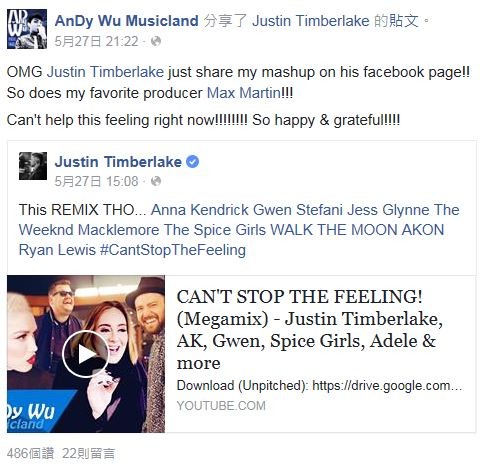Open the tagged Justin Timberlake mention in post text
Screen dimensions: 480x466
coord(105,72)
